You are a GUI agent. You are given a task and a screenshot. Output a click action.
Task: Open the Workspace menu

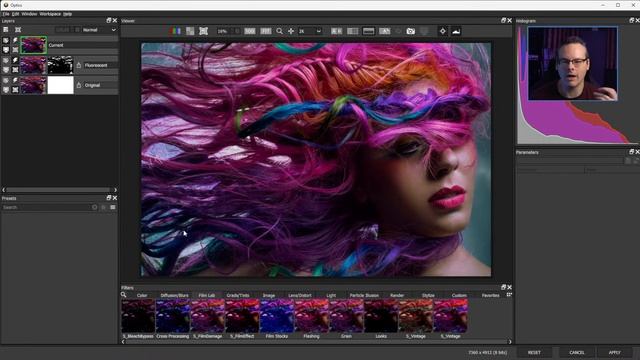click(x=50, y=14)
